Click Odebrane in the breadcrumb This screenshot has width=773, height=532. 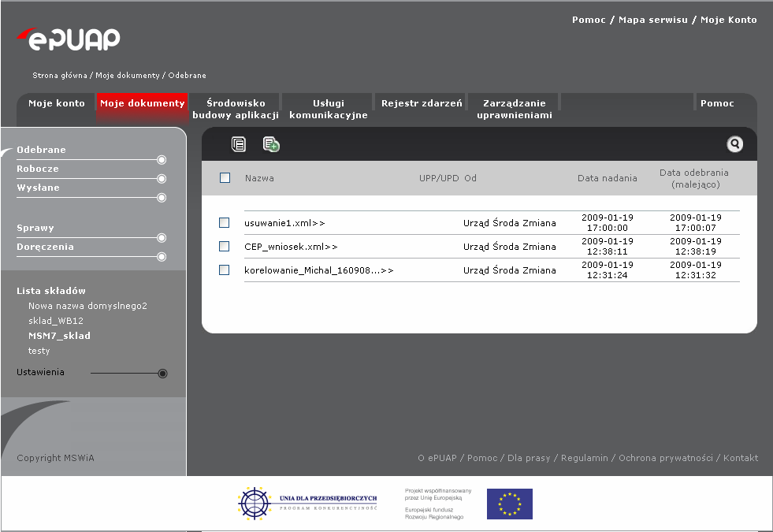tap(188, 76)
